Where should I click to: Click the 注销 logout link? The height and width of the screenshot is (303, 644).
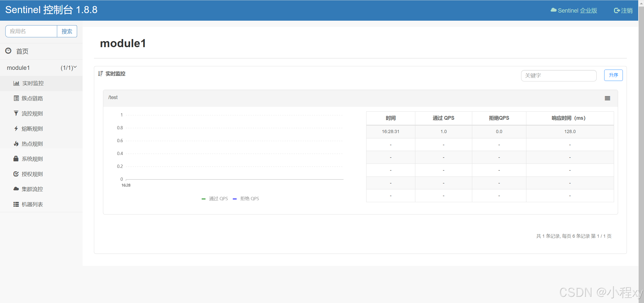[x=623, y=10]
